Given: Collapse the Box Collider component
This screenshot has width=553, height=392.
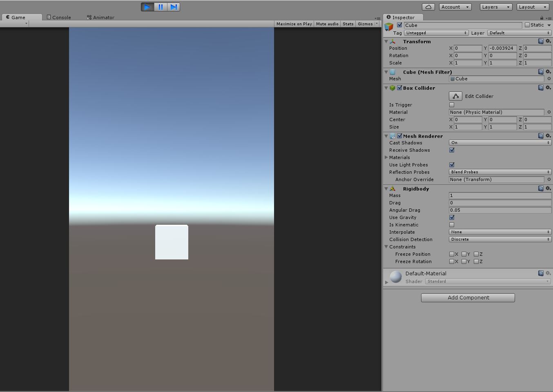Looking at the screenshot, I should pyautogui.click(x=386, y=88).
